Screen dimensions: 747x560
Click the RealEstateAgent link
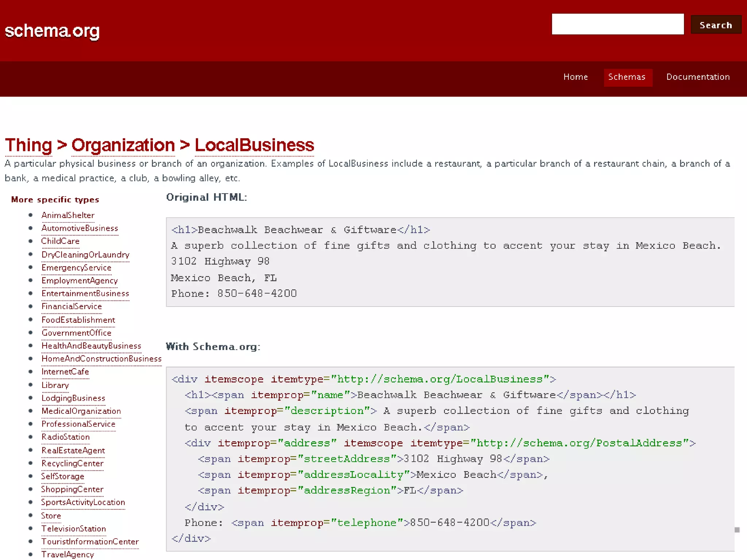[73, 451]
